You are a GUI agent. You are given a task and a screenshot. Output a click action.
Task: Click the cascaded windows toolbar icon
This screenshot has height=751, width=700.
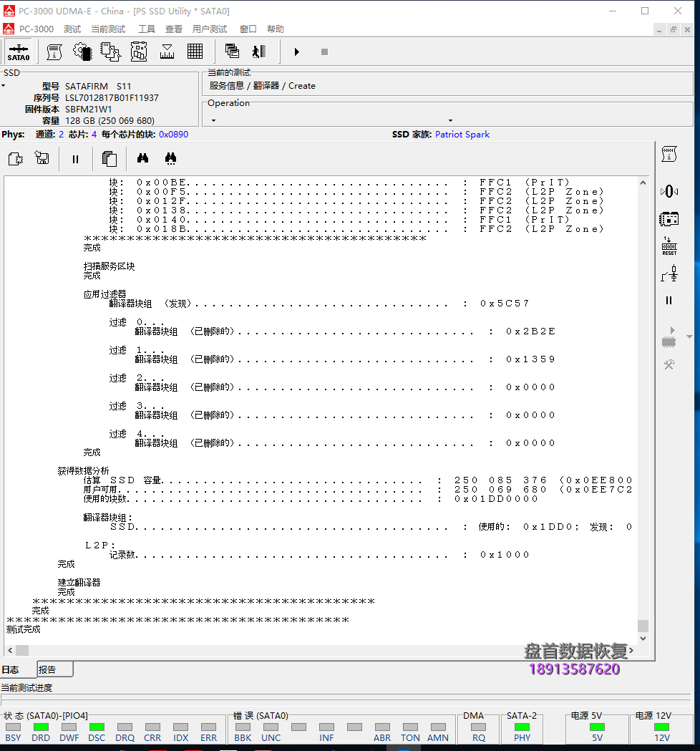[232, 51]
